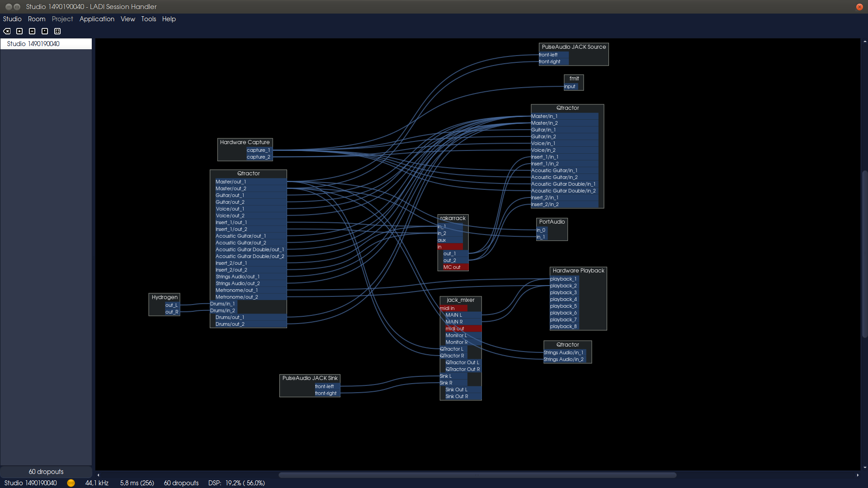Select the PulseAudio JACK Source title

pyautogui.click(x=574, y=47)
